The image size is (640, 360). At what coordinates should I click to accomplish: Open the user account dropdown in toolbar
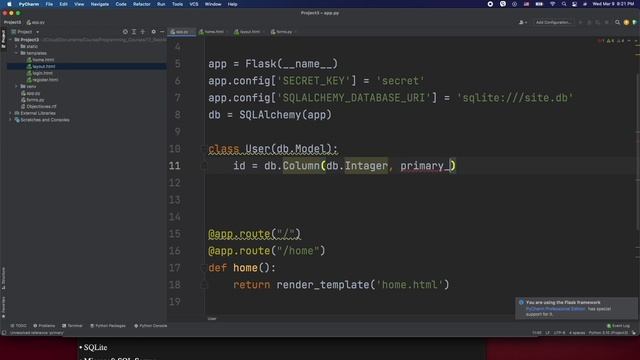click(x=522, y=22)
